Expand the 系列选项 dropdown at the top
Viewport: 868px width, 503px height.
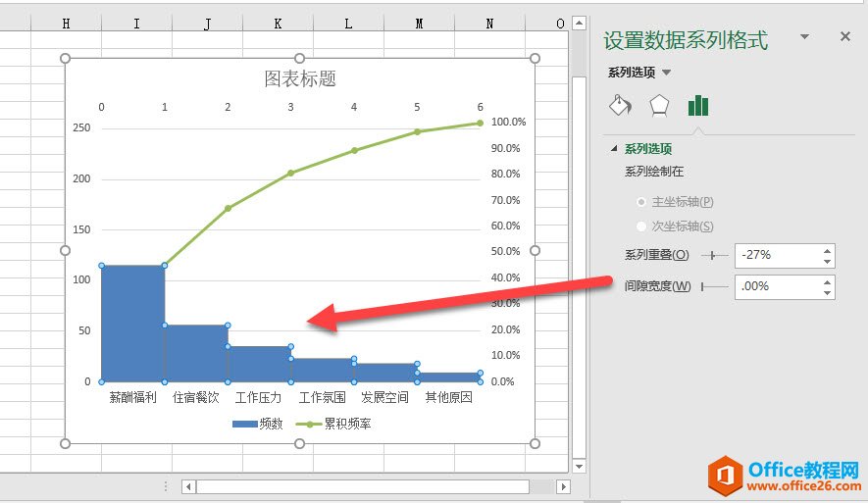667,73
